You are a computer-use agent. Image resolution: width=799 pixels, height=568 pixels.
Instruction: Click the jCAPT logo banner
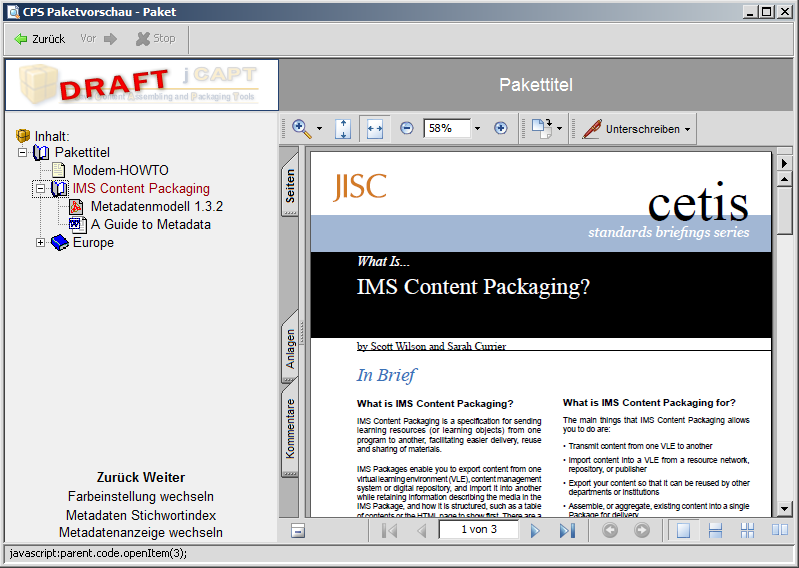[x=142, y=85]
